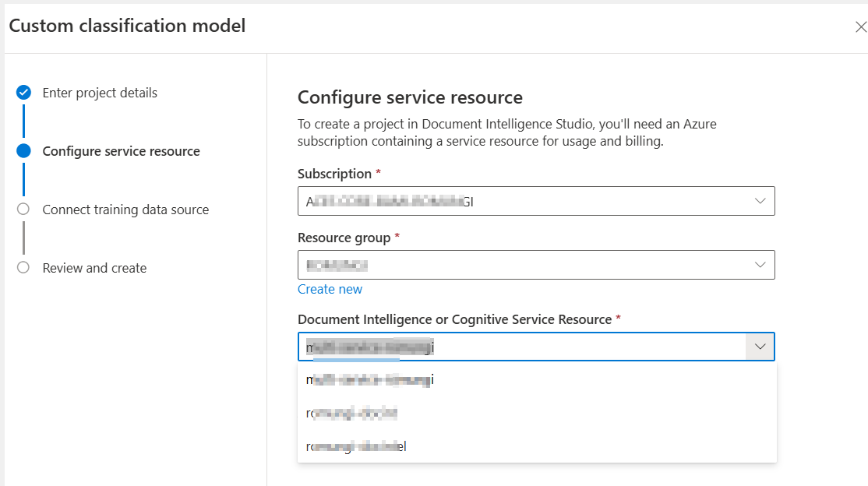The width and height of the screenshot is (868, 486).
Task: Close the Custom classification model dialog
Action: (x=860, y=27)
